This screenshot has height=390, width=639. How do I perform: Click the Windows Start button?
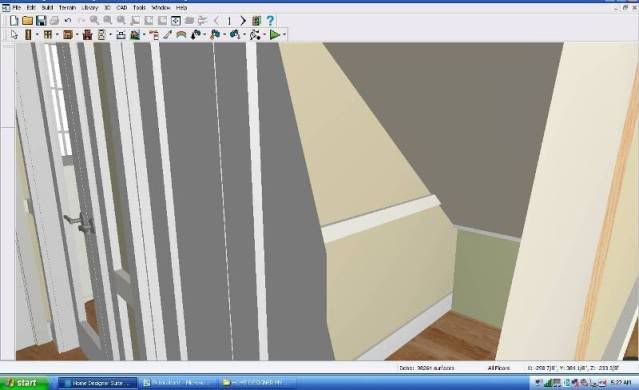pos(25,383)
